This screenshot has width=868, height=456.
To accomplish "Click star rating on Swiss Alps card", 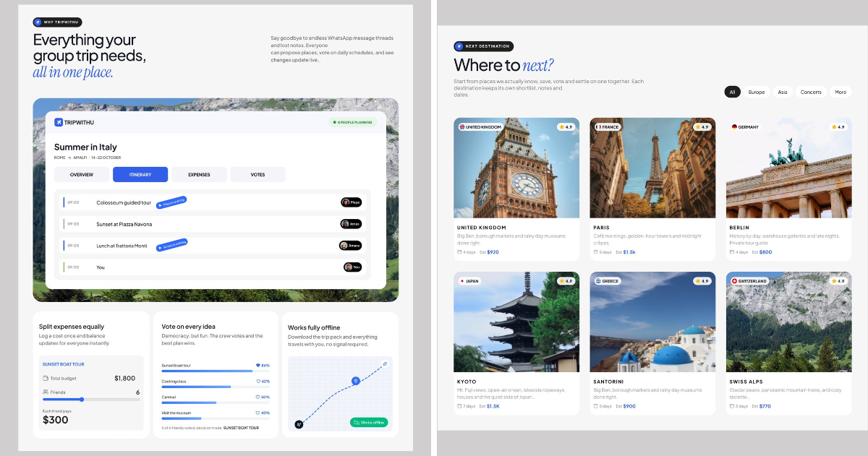I will tap(838, 281).
